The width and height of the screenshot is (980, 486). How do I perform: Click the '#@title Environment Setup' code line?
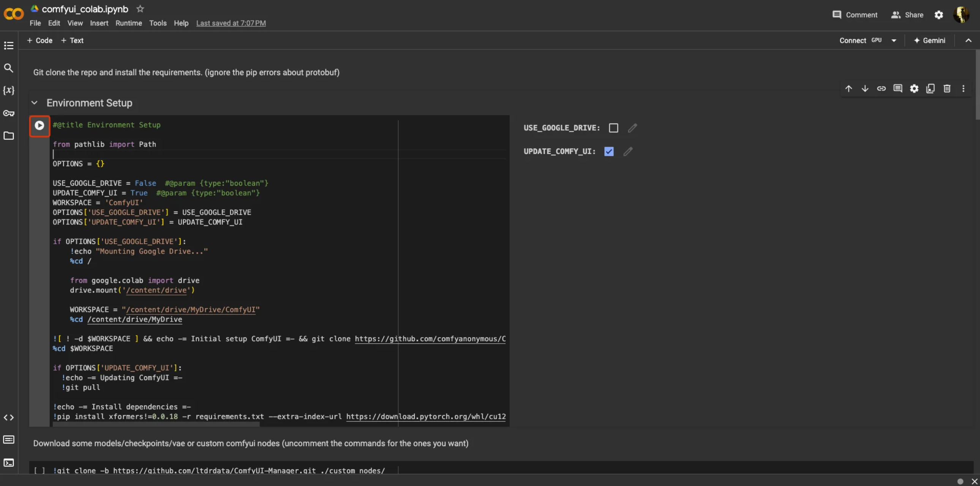[x=106, y=125]
